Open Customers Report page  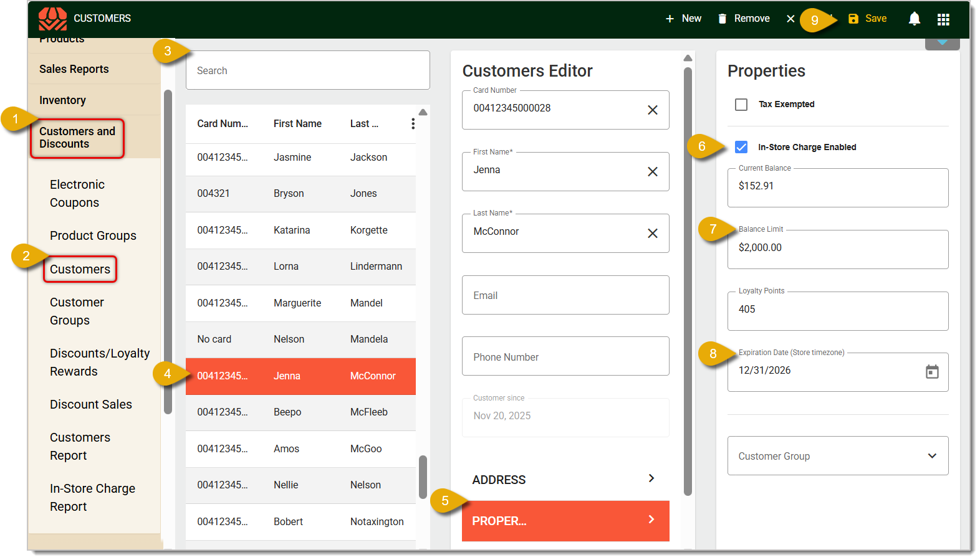(80, 446)
